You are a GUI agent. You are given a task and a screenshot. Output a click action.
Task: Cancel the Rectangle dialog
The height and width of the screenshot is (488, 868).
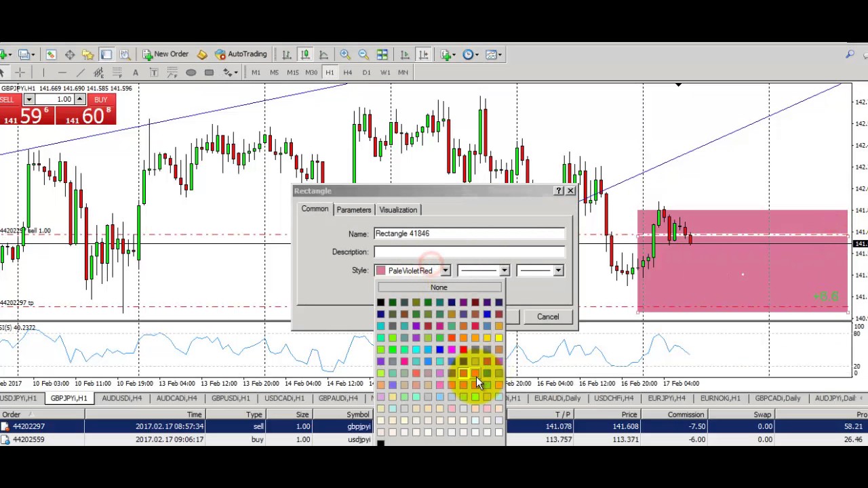[548, 317]
